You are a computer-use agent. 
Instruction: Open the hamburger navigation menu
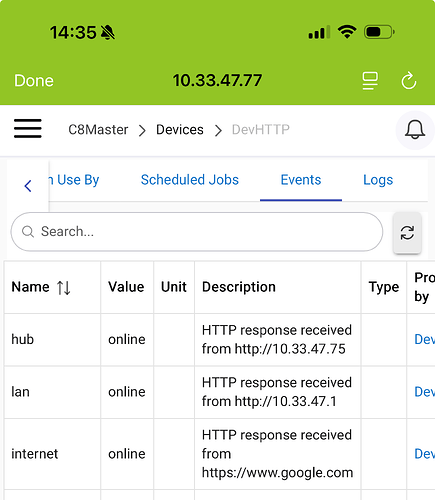28,128
